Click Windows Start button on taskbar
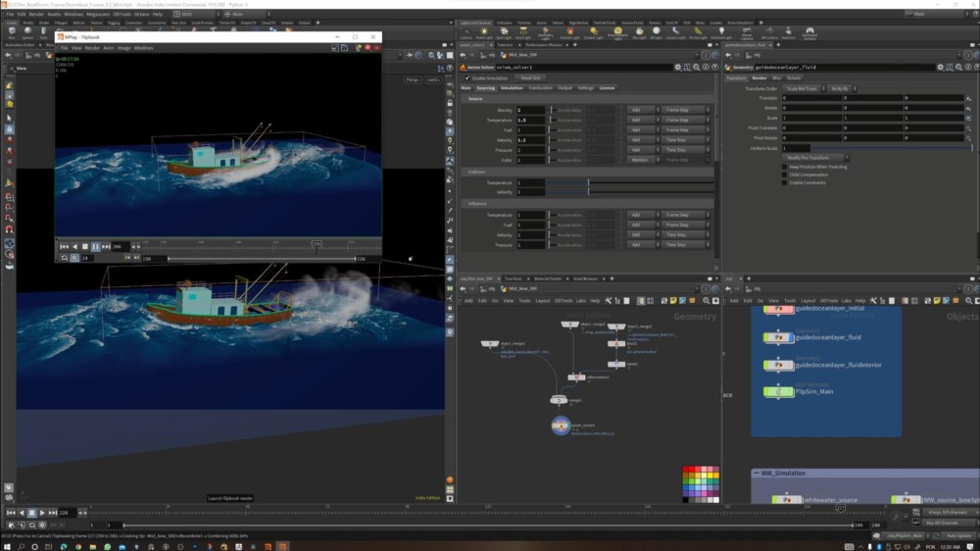Image resolution: width=980 pixels, height=551 pixels. (x=6, y=547)
